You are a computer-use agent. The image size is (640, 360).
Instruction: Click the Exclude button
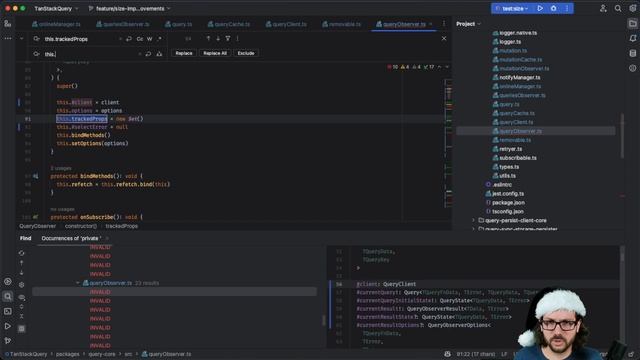(x=246, y=53)
